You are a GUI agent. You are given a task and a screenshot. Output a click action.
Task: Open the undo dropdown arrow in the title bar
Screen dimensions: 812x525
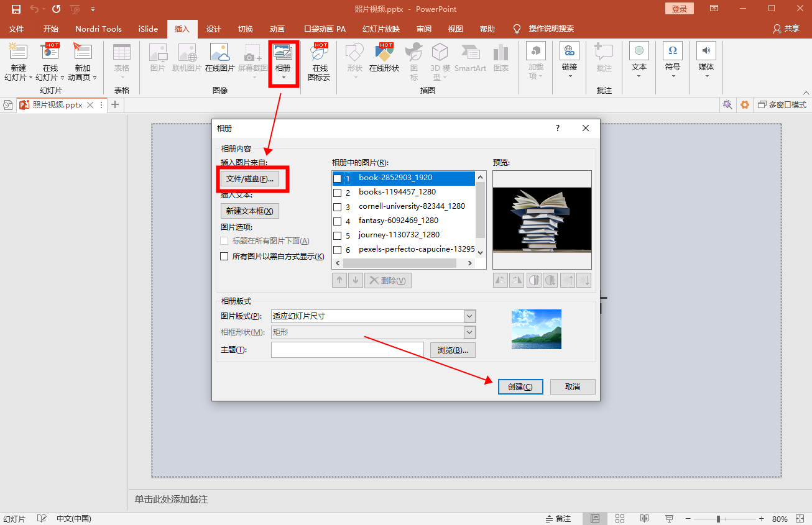(44, 9)
